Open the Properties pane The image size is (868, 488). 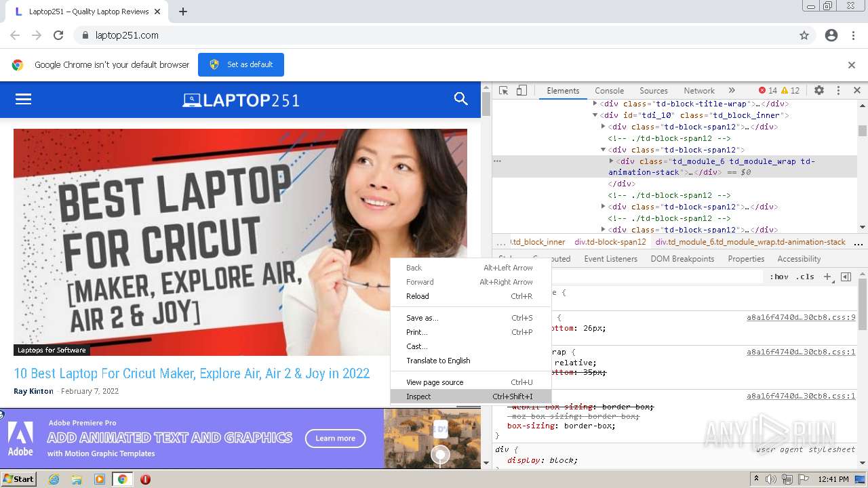point(746,259)
